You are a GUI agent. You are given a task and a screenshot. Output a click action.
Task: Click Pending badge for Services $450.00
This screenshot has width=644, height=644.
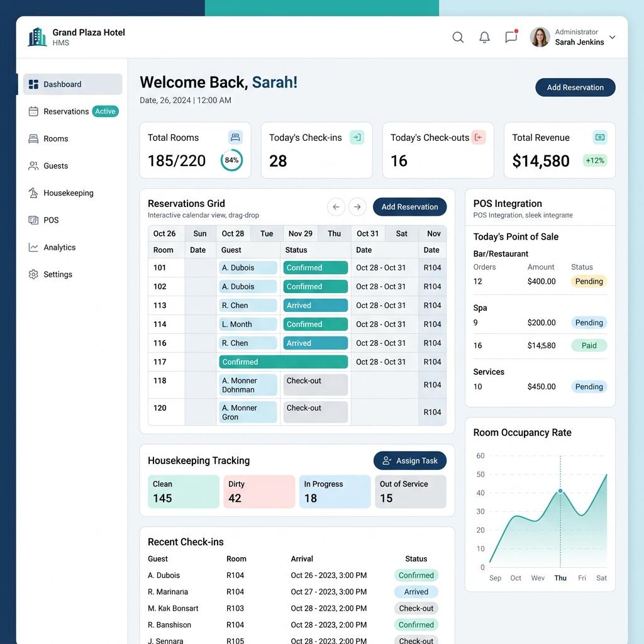[589, 387]
